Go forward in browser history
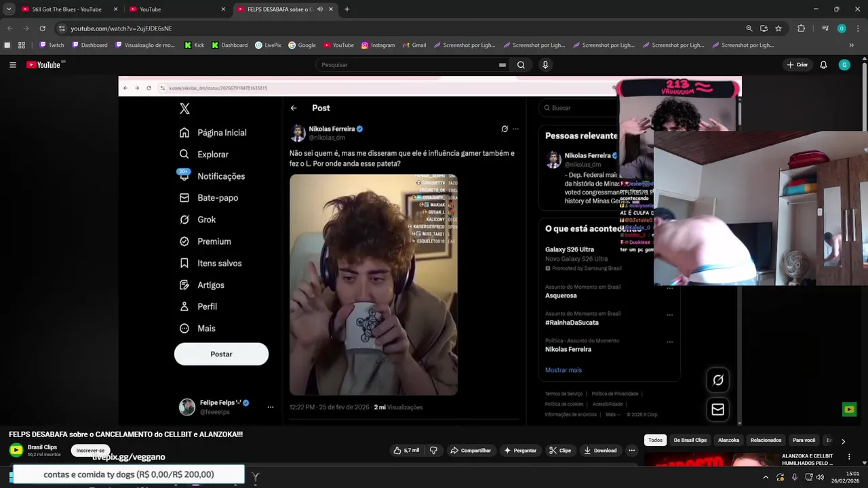The height and width of the screenshot is (488, 868). coord(26,28)
